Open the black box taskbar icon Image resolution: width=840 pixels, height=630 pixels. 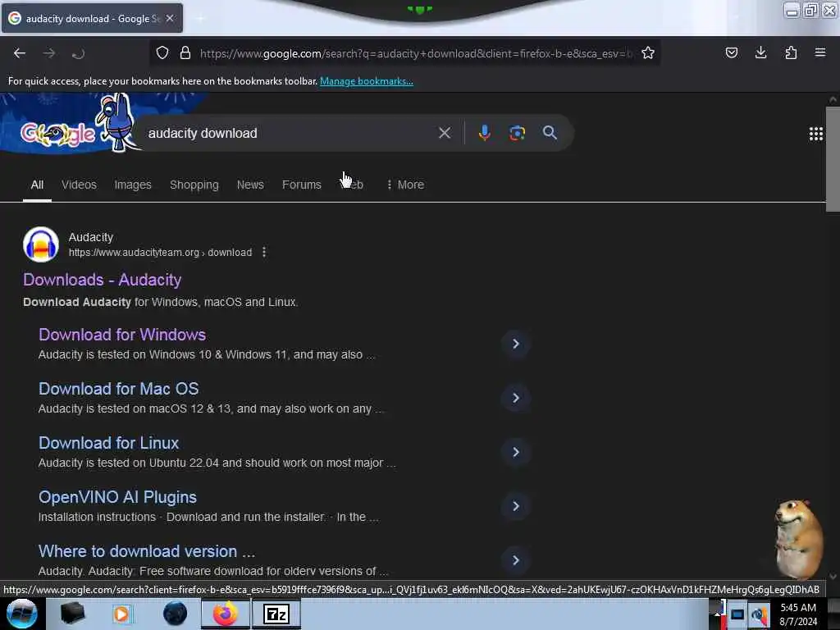coord(72,614)
